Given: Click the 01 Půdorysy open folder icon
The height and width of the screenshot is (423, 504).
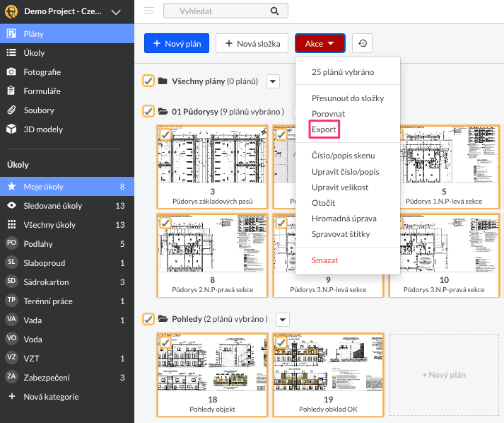Looking at the screenshot, I should pyautogui.click(x=163, y=112).
